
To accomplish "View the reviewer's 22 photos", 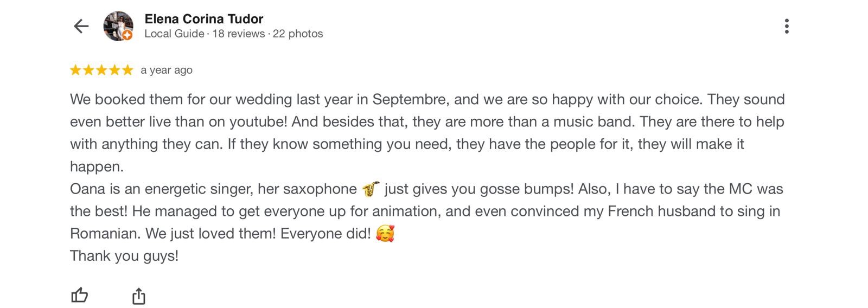I will pos(298,34).
